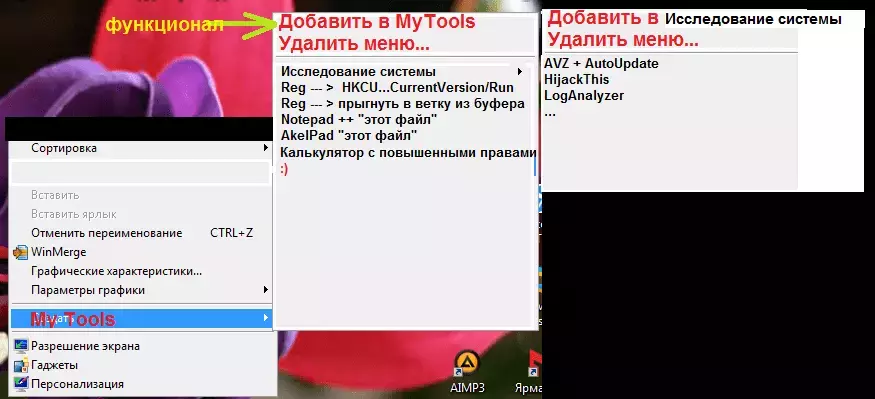
Task: Select Добавить в Исследование системы
Action: (694, 19)
